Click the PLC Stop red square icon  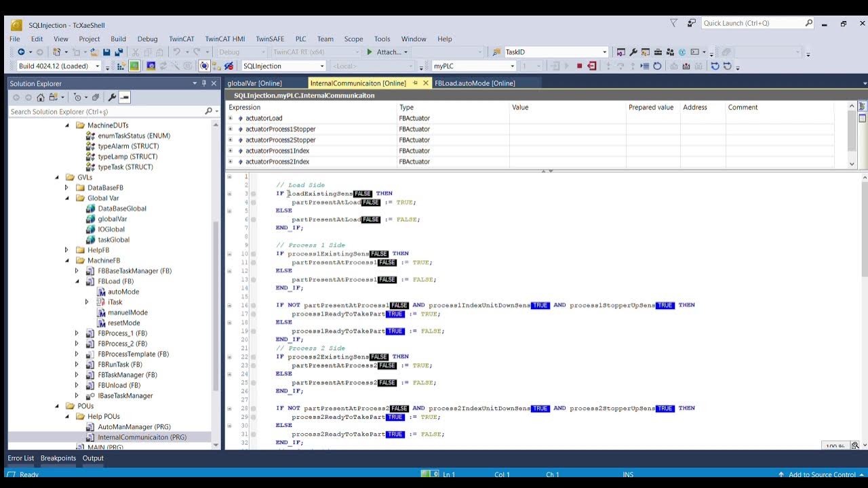point(579,66)
